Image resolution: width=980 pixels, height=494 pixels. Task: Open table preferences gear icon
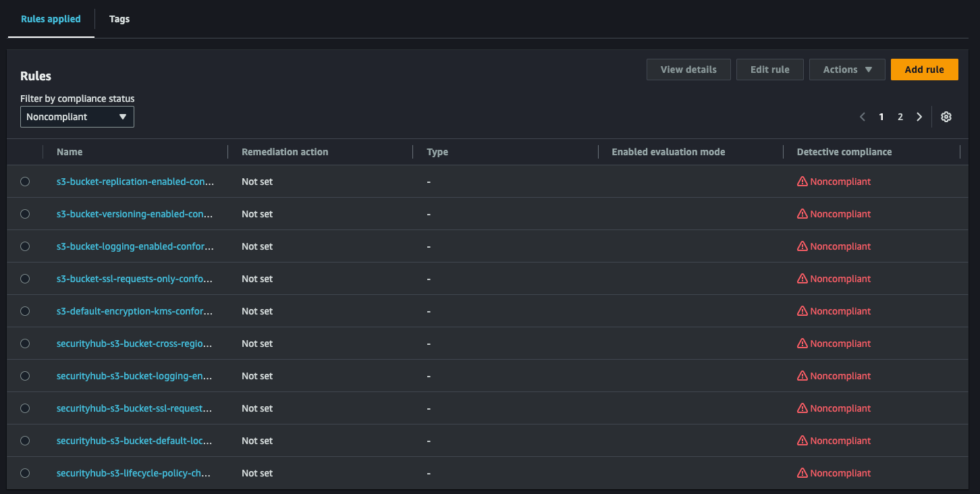point(946,117)
